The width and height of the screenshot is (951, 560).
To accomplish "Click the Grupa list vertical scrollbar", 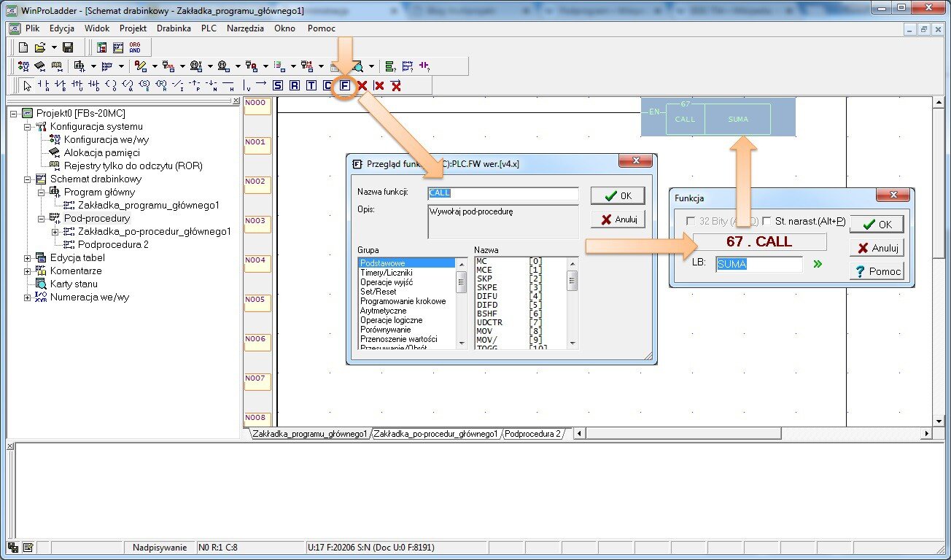I will tap(461, 302).
